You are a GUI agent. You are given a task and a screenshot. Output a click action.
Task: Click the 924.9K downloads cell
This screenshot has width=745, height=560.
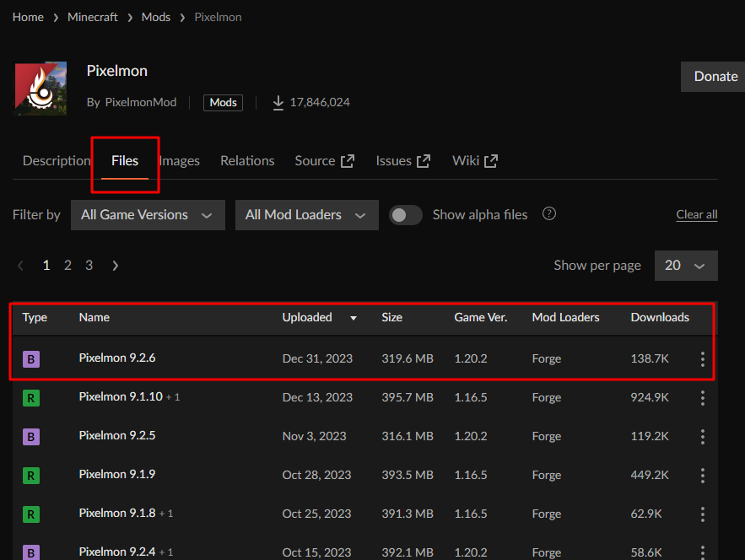click(649, 397)
